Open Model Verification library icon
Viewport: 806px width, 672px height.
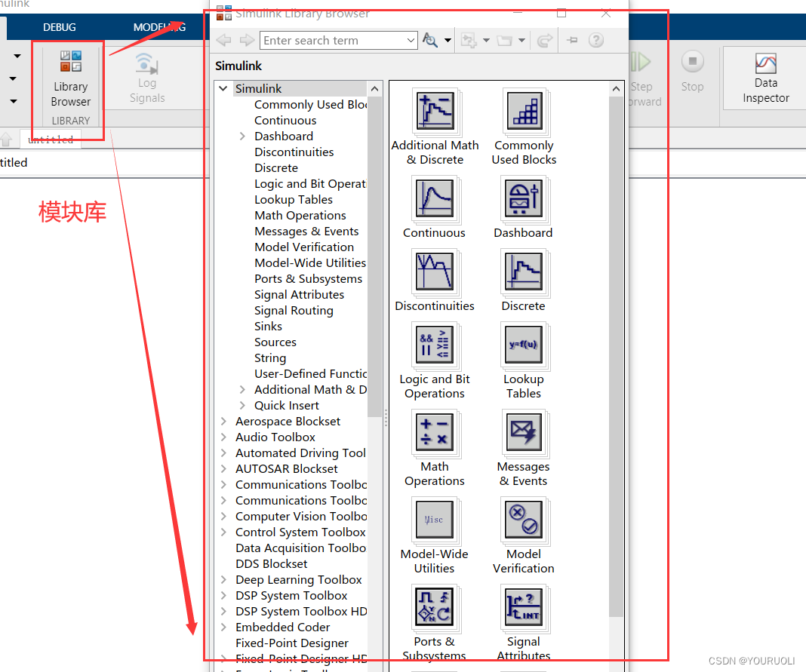click(x=524, y=520)
